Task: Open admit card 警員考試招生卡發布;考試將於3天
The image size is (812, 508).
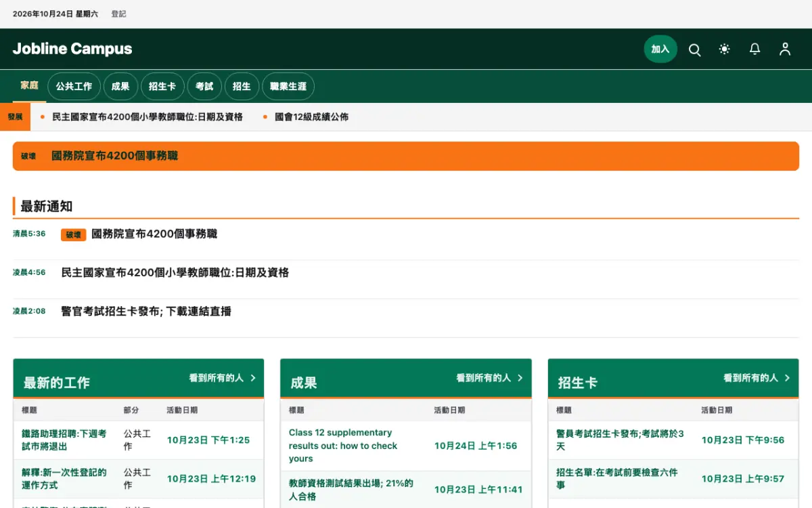Action: coord(621,440)
